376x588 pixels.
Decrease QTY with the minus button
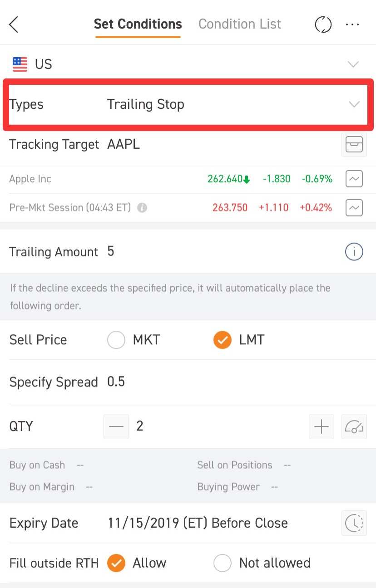[116, 426]
